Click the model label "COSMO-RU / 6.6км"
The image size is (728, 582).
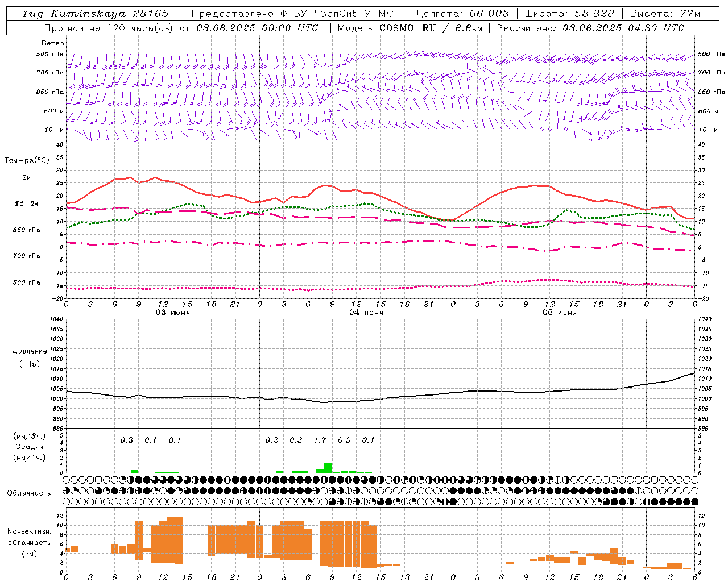(431, 28)
